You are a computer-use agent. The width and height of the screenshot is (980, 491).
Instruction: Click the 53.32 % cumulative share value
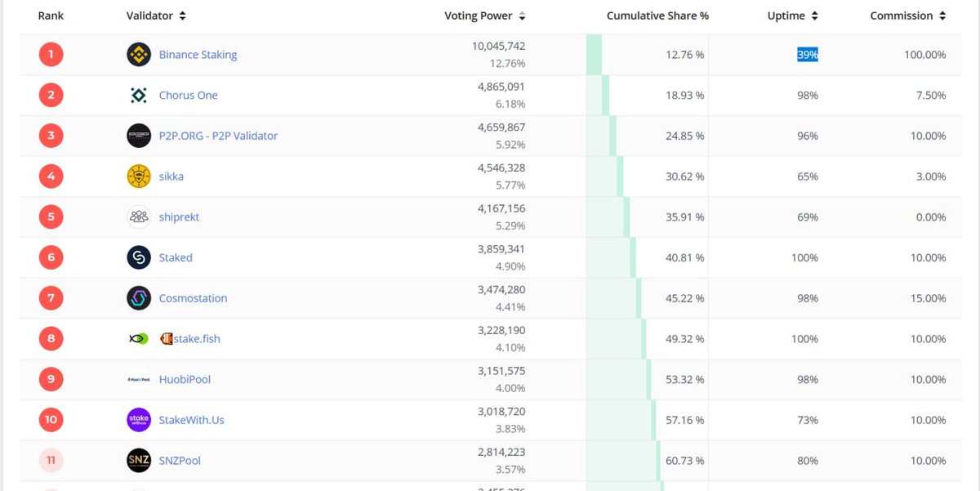[685, 379]
